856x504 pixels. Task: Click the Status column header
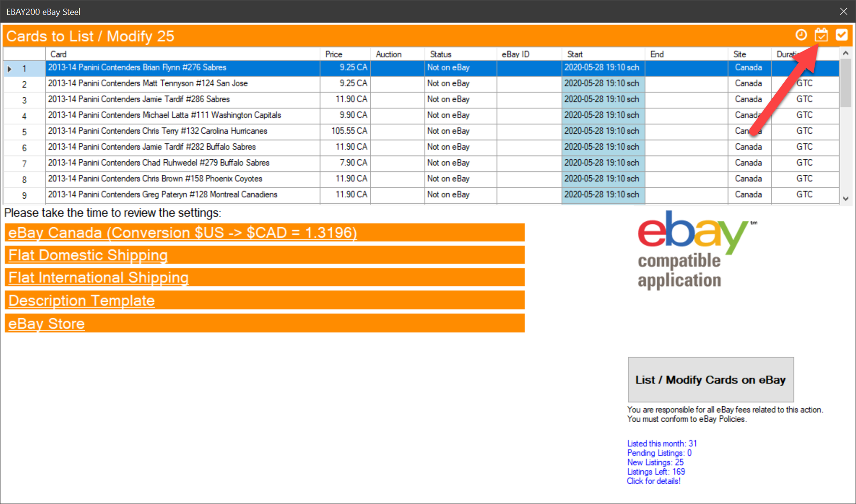pyautogui.click(x=460, y=54)
